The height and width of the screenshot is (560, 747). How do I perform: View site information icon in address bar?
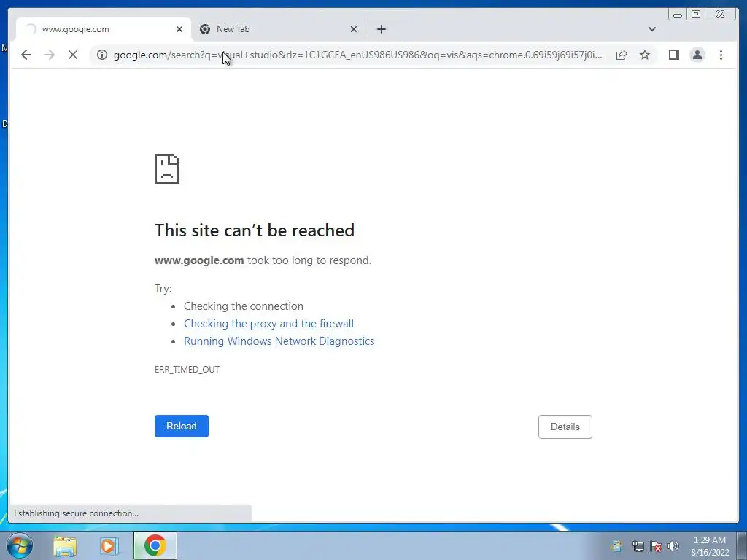[102, 55]
